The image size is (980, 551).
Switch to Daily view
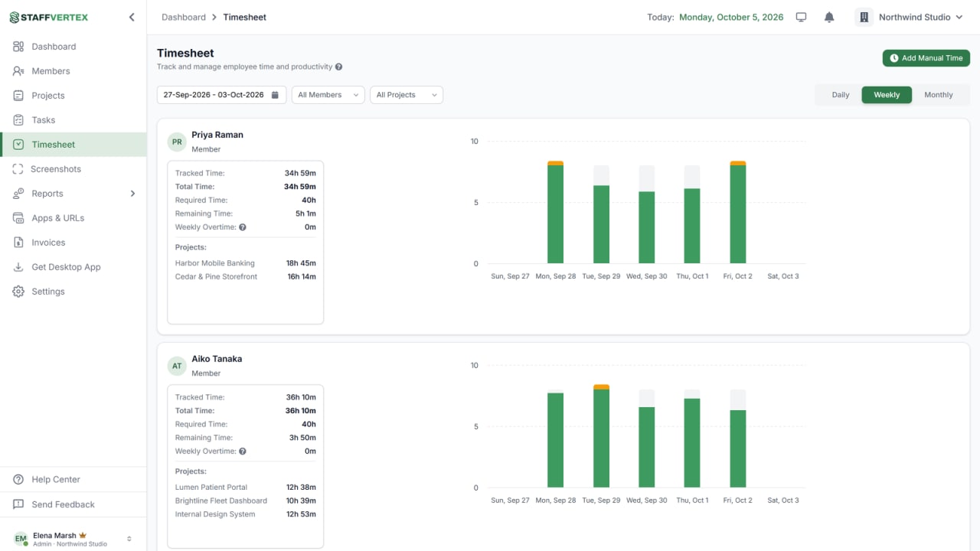841,95
